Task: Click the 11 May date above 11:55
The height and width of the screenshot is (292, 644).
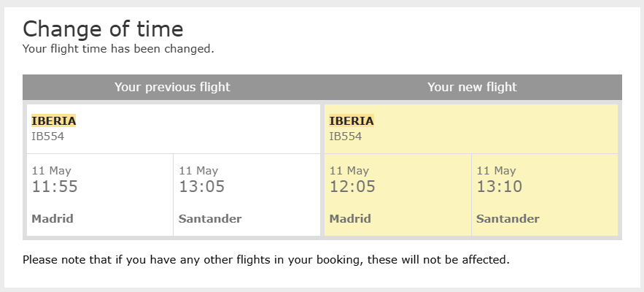Action: point(51,171)
